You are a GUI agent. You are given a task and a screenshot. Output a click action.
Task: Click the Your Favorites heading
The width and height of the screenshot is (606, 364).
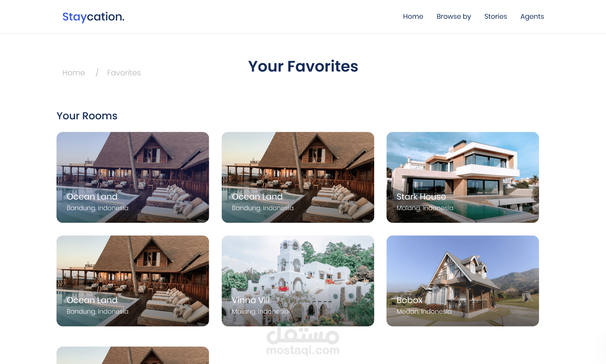pos(303,66)
